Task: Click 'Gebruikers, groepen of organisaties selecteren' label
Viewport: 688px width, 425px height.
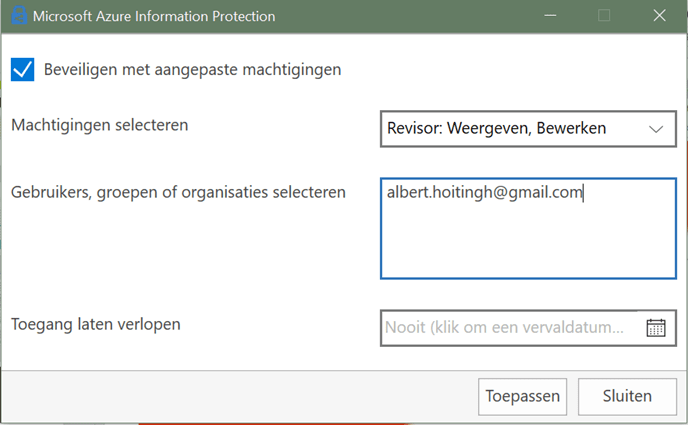Action: [178, 191]
